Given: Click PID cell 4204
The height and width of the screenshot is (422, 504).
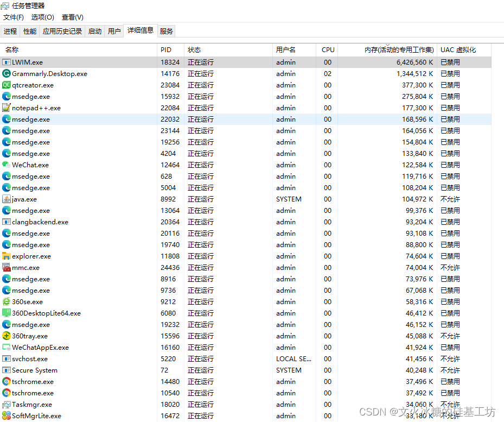Looking at the screenshot, I should [168, 154].
